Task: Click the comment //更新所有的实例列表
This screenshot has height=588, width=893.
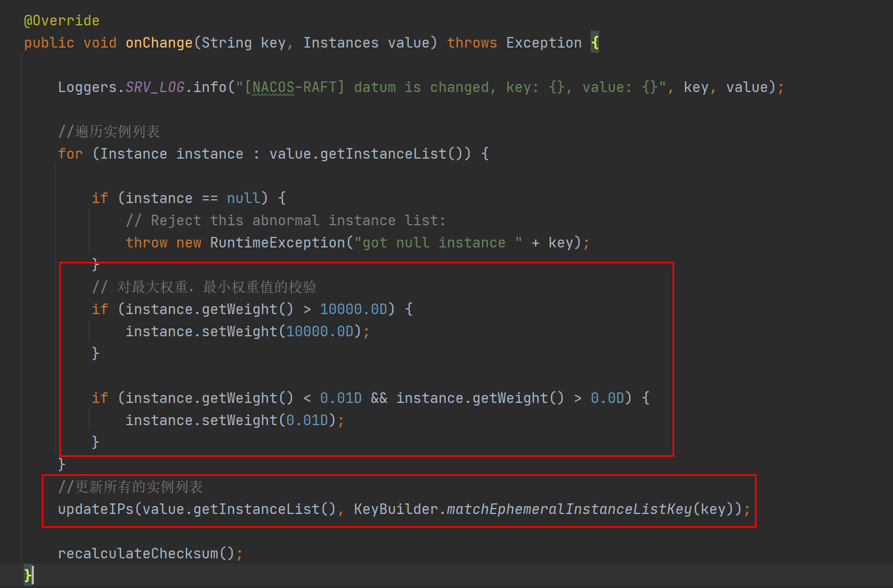Action: 130,487
